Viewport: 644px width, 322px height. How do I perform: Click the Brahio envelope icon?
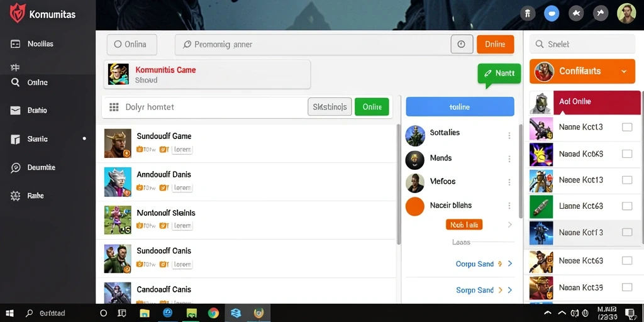coord(15,111)
